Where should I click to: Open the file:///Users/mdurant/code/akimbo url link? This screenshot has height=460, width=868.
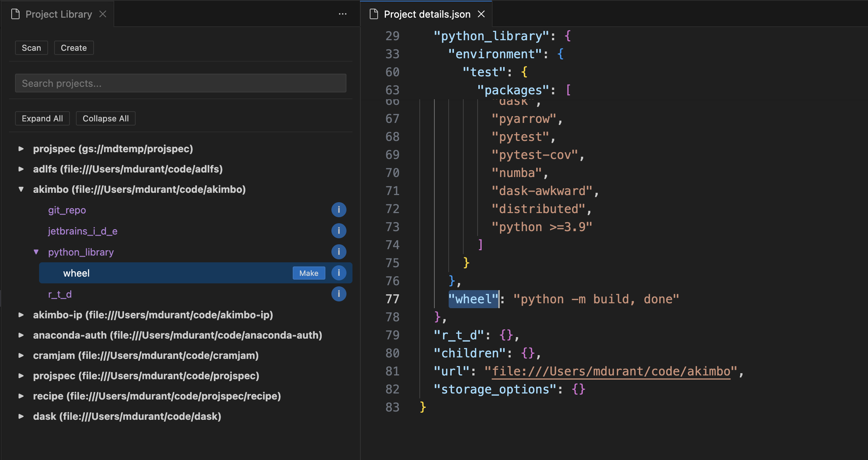(x=611, y=371)
